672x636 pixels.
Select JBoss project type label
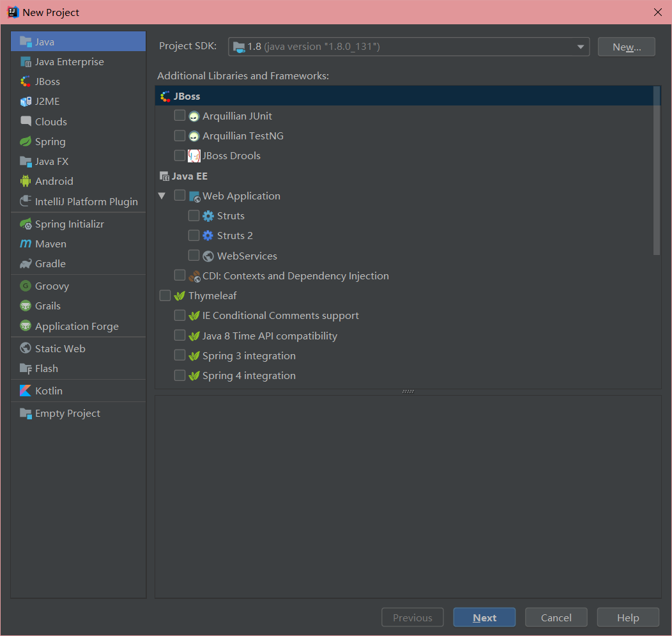pyautogui.click(x=47, y=81)
